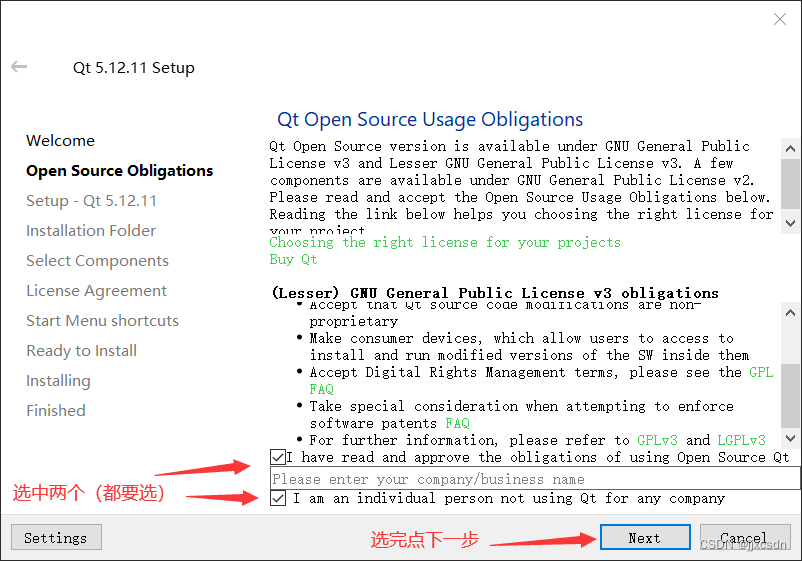Click the Cancel button

point(745,537)
